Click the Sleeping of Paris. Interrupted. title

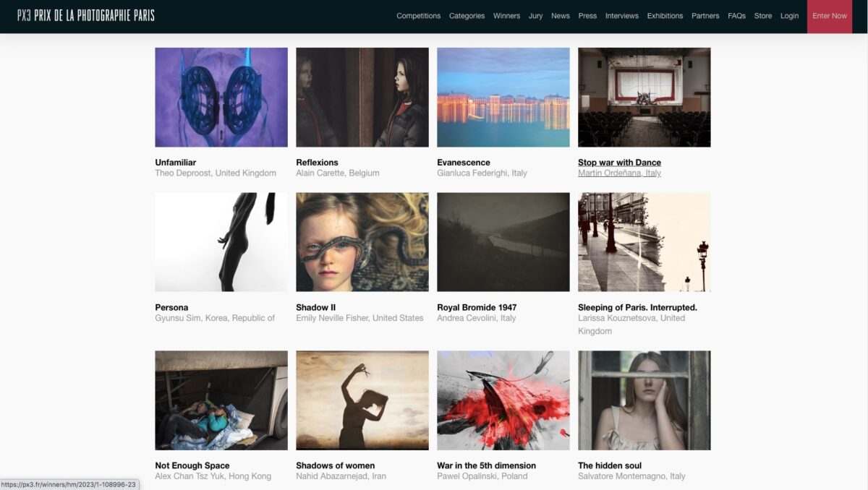[638, 307]
